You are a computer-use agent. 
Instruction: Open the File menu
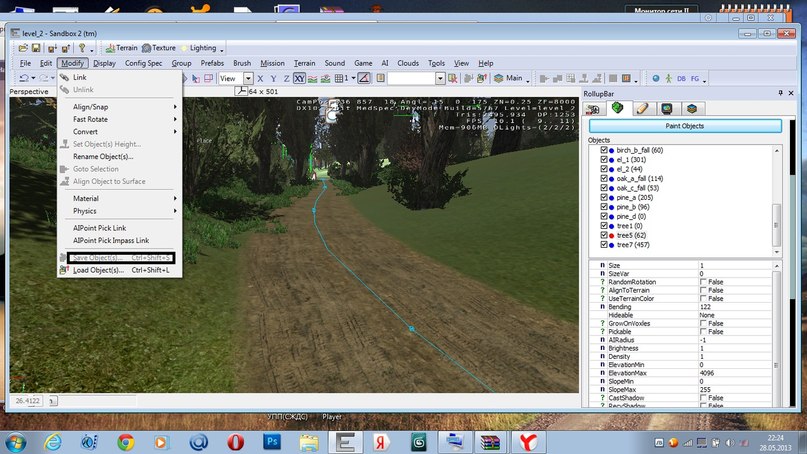point(25,63)
